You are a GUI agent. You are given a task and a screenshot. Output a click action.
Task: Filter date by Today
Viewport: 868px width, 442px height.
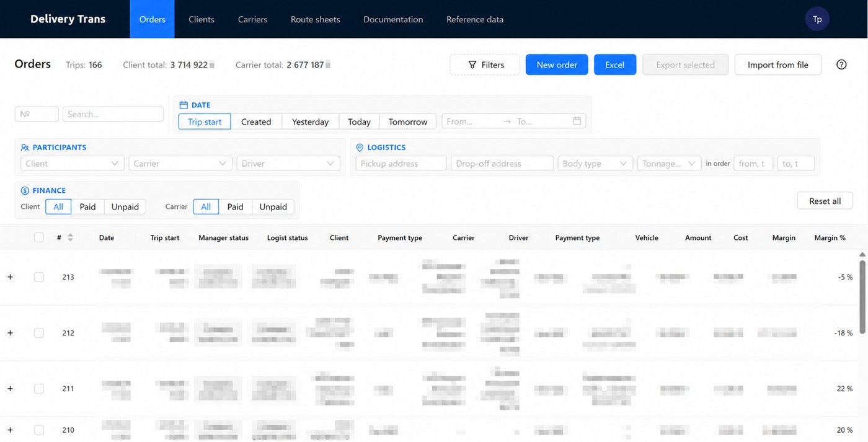point(359,122)
